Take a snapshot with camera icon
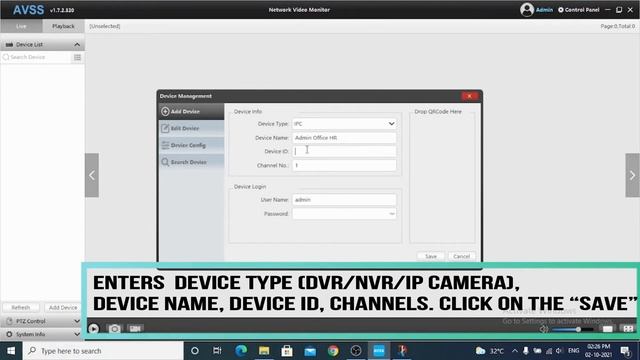Screen dimensions: 640x360 [114, 329]
